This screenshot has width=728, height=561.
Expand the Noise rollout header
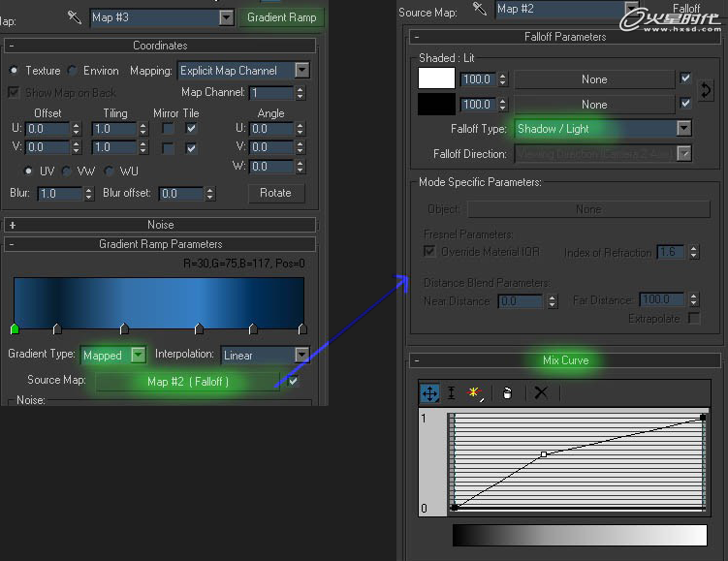160,225
